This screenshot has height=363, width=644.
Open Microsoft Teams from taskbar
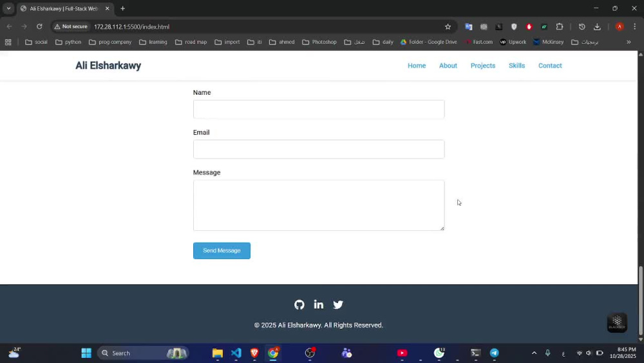click(x=346, y=353)
